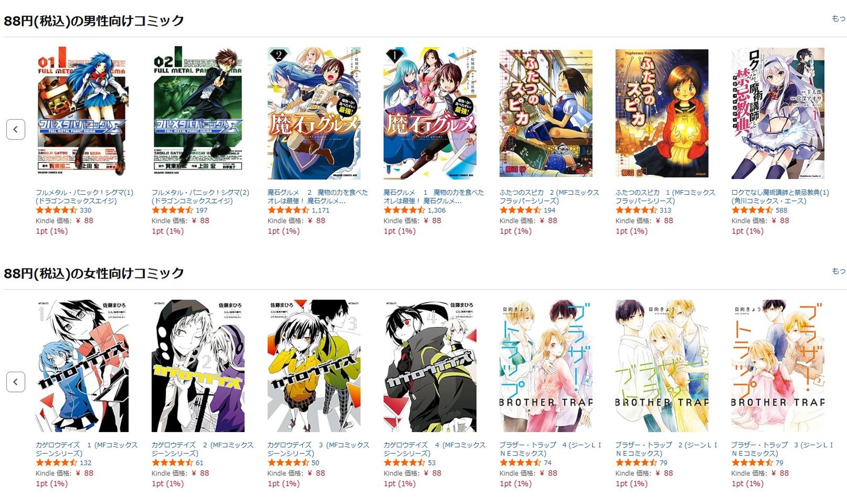
Task: Click previous arrow in men's comics carousel
Action: pos(16,129)
